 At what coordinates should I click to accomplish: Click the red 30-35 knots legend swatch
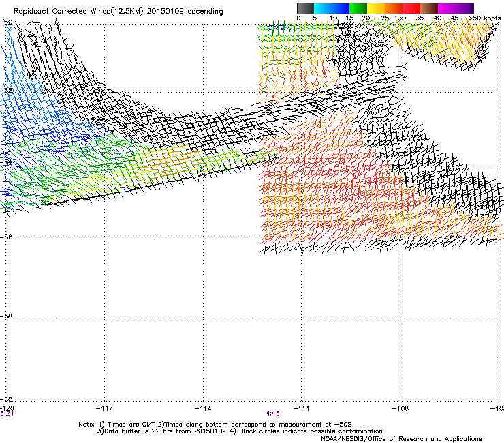(411, 8)
